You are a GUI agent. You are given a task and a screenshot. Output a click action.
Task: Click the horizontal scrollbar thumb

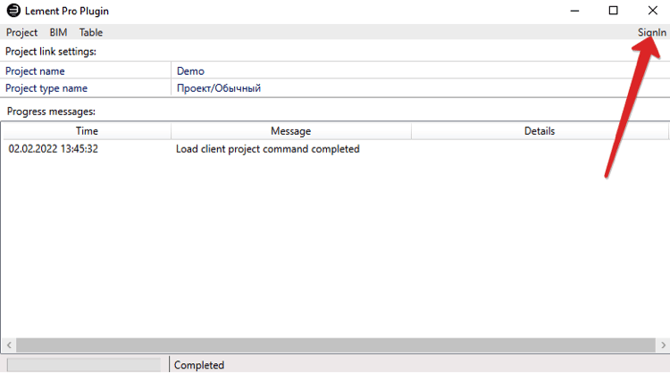tap(335, 345)
